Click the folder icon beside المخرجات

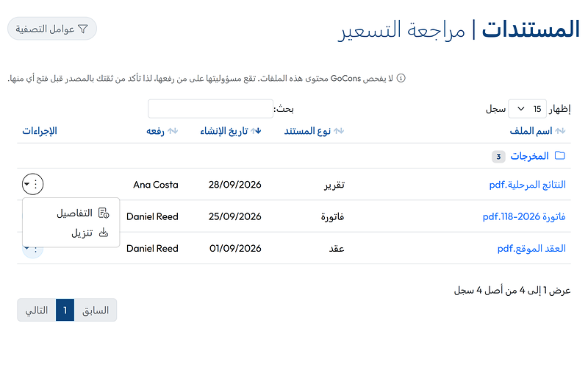click(560, 155)
